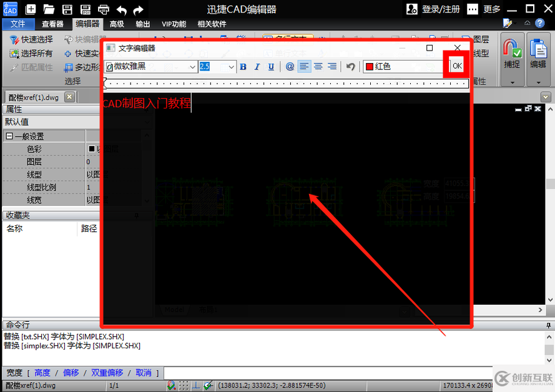Confirm text with the OK button
This screenshot has width=555, height=392.
(457, 66)
